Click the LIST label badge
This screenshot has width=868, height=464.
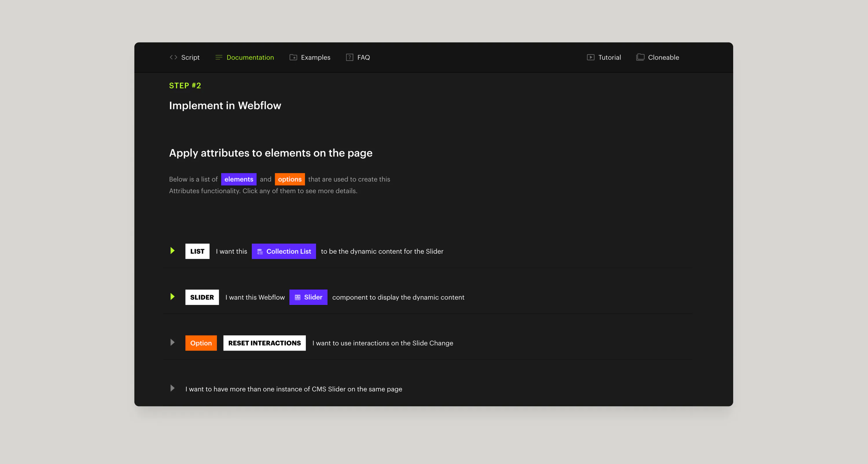tap(197, 251)
